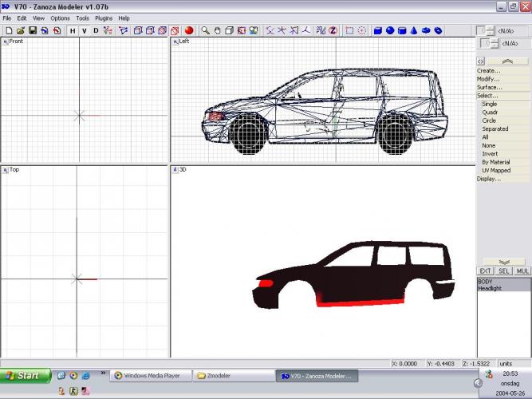Create a blue cone primitive
Image resolution: width=532 pixels, height=399 pixels.
pos(414,30)
